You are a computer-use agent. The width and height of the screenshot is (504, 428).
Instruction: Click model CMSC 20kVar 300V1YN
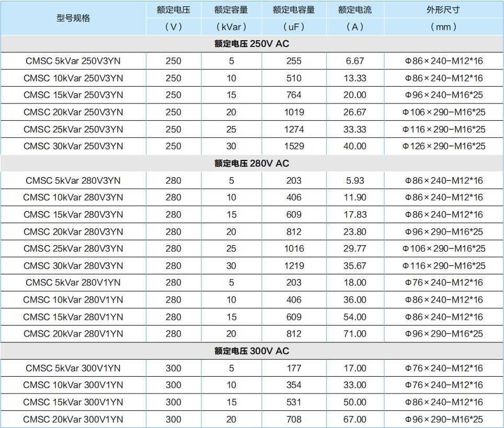tap(73, 419)
